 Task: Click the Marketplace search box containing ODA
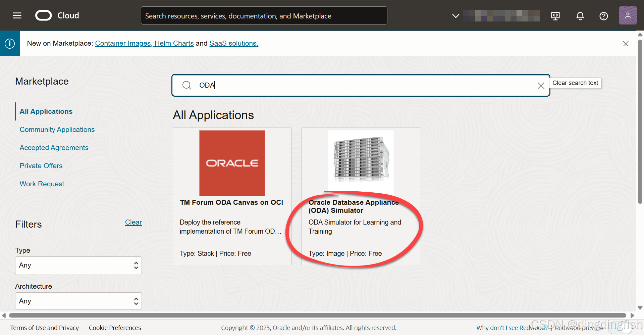pos(361,85)
